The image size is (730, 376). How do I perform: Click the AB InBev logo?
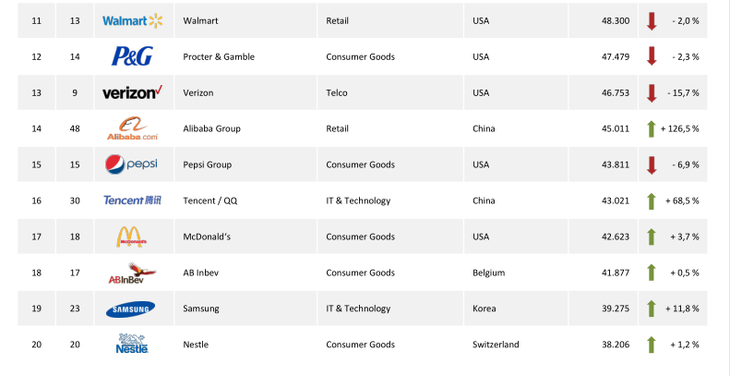pyautogui.click(x=132, y=273)
